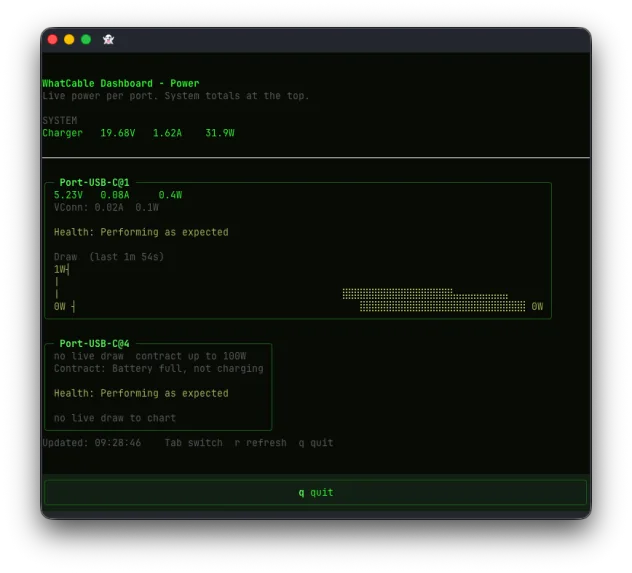The image size is (632, 573).
Task: Click the dotted power draw chart
Action: coord(434,300)
